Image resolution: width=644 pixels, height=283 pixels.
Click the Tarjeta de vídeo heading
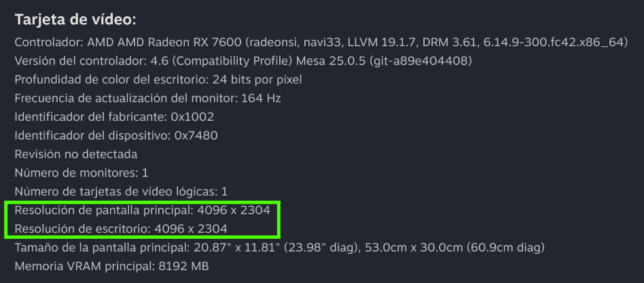tap(75, 20)
